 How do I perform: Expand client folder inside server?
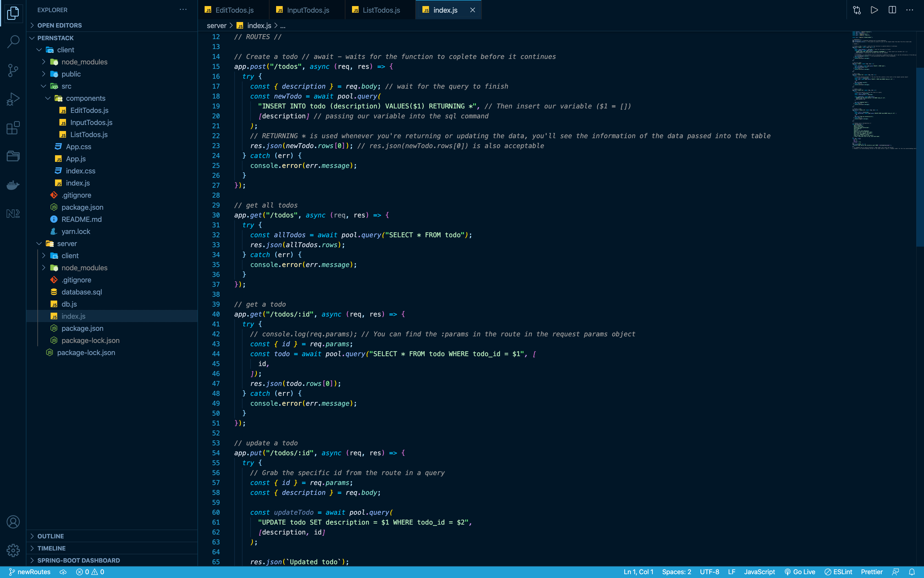[112, 256]
